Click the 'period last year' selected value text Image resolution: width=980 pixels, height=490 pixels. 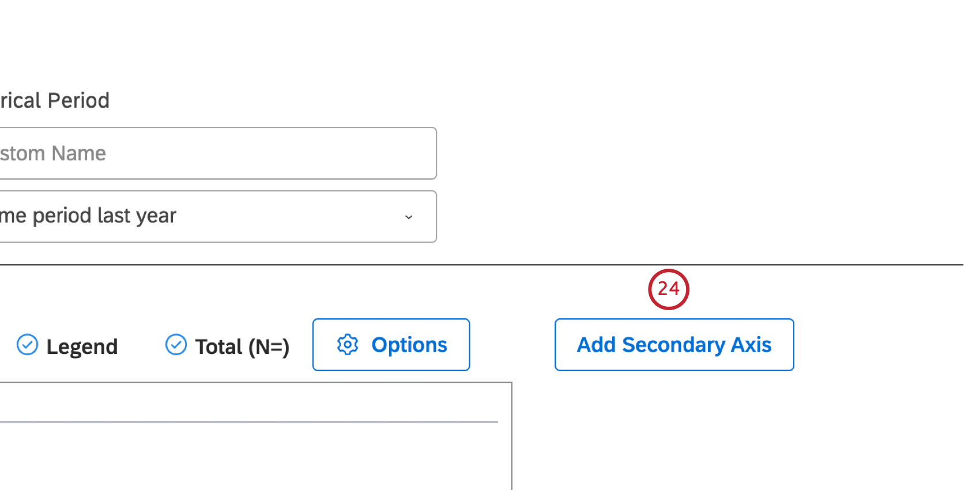pos(104,216)
